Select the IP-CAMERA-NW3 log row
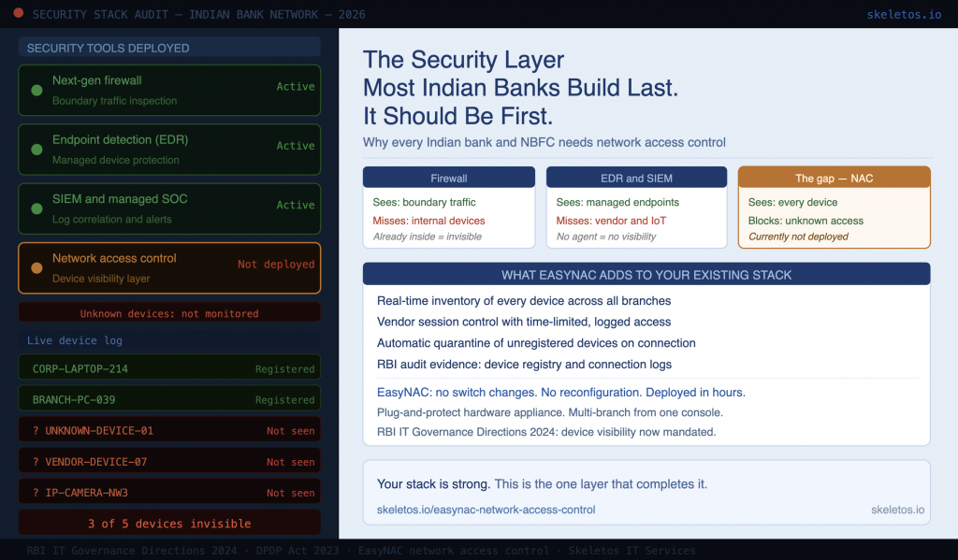958x560 pixels. [169, 492]
